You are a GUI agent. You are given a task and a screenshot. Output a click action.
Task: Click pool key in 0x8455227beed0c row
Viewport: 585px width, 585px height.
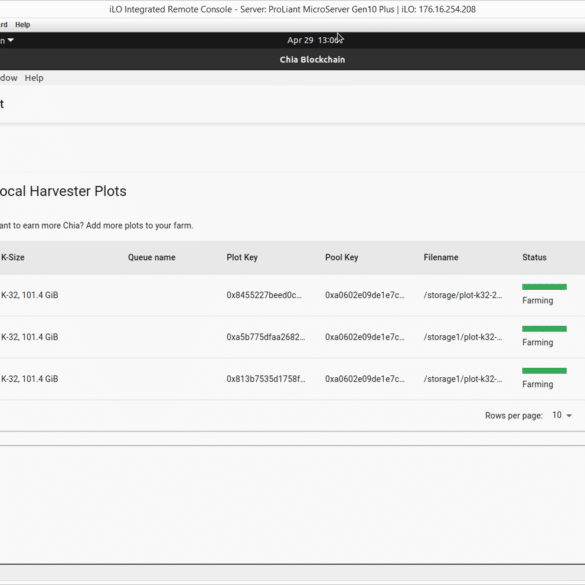click(x=365, y=295)
